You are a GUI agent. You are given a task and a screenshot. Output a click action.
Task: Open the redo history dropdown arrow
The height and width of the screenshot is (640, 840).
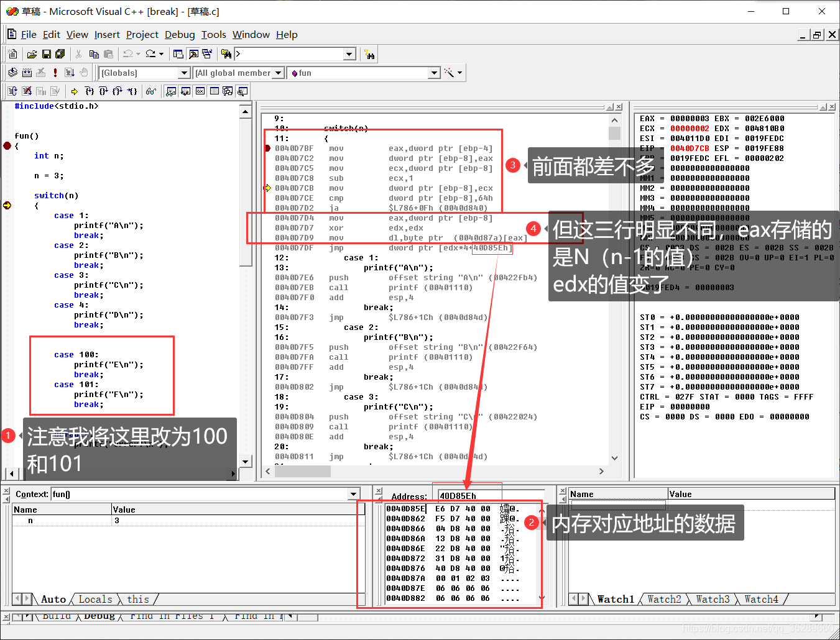(x=161, y=54)
